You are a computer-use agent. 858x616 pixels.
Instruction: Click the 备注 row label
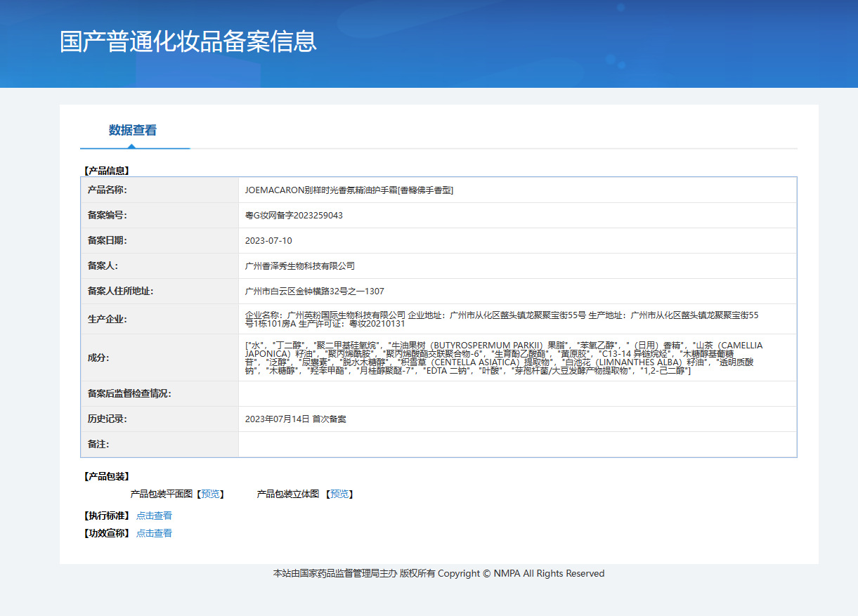pos(98,444)
